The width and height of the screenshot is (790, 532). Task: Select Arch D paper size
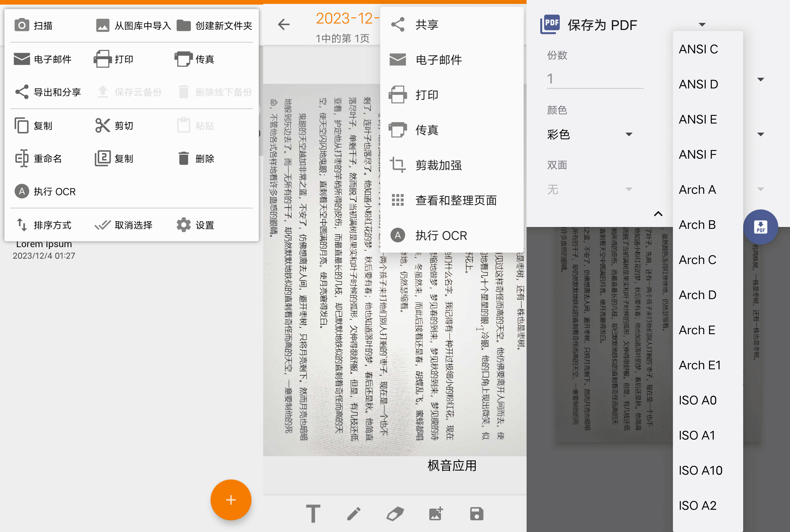click(708, 295)
